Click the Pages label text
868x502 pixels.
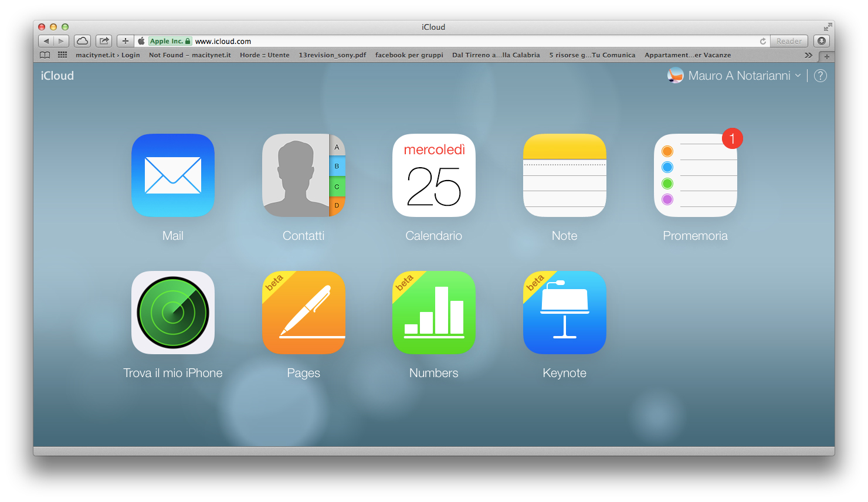[x=304, y=373]
